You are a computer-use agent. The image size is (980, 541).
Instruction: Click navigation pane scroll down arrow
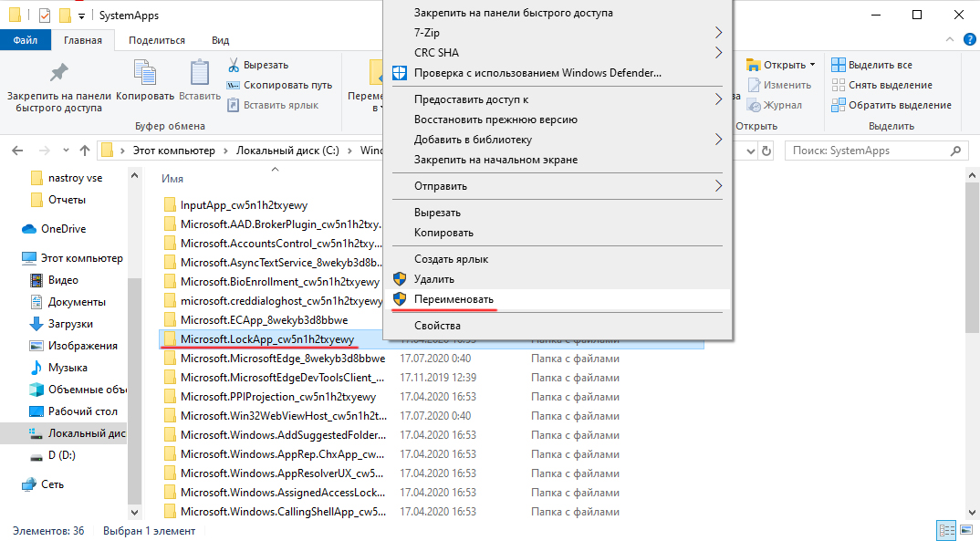click(x=134, y=513)
